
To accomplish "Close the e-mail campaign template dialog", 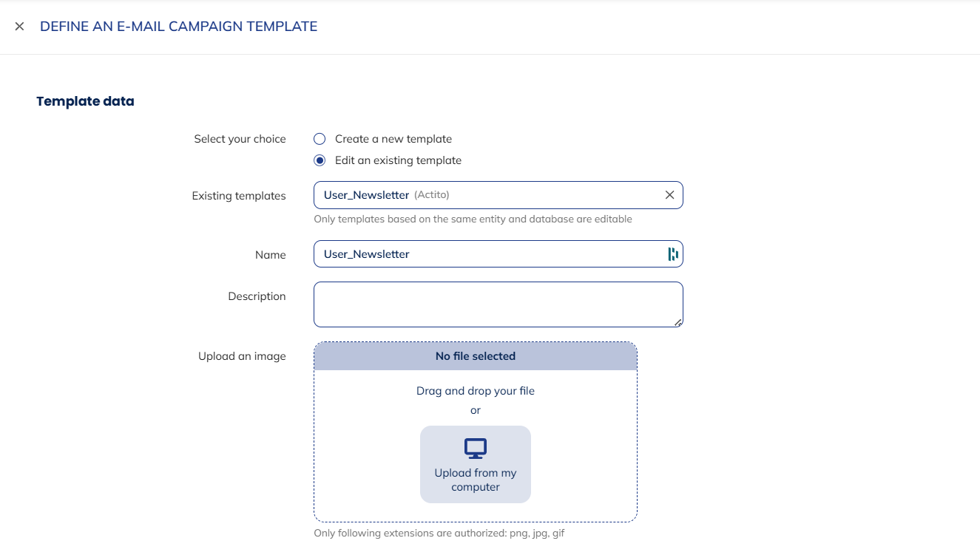I will 20,27.
